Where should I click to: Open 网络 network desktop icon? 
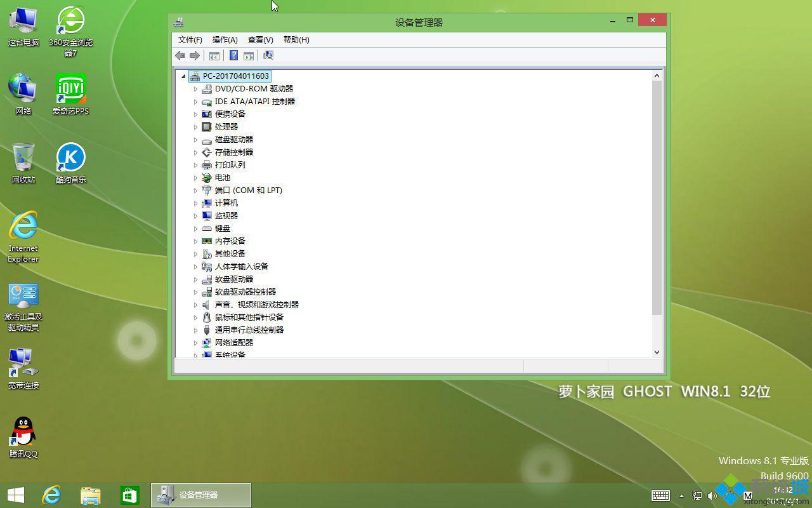pos(23,94)
